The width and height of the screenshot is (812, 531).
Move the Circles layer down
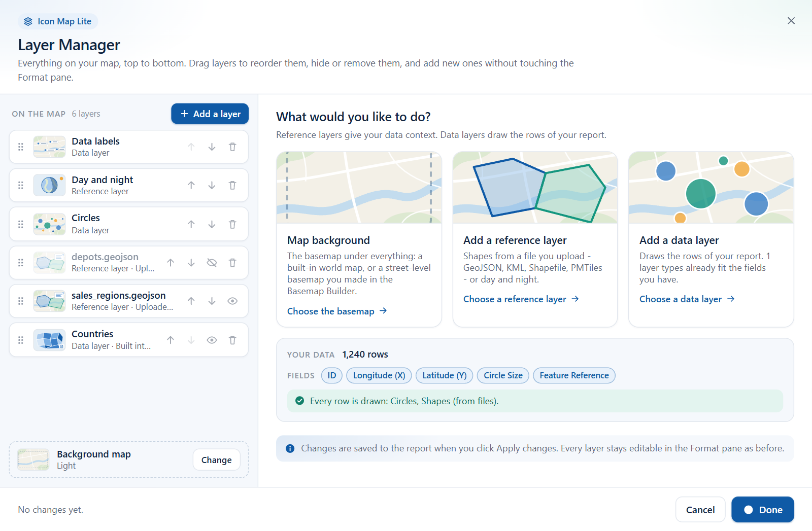click(212, 224)
